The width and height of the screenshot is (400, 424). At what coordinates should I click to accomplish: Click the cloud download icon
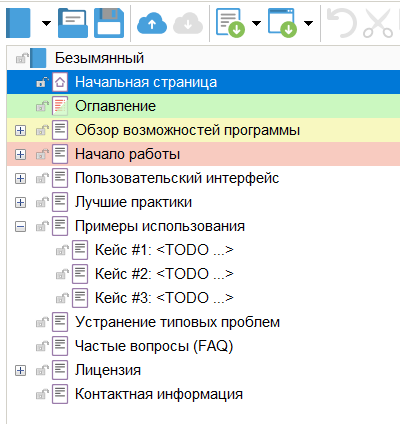pos(188,23)
